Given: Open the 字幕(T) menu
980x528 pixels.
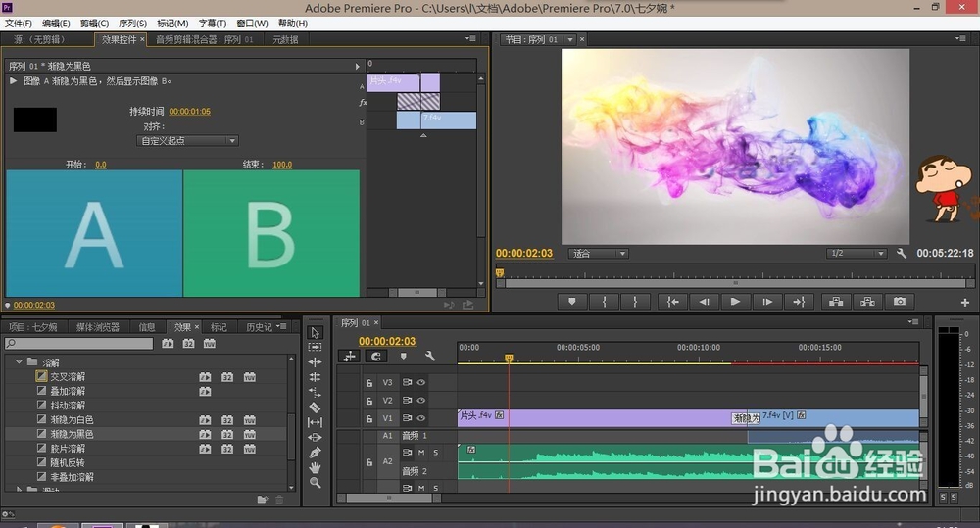Looking at the screenshot, I should (213, 24).
